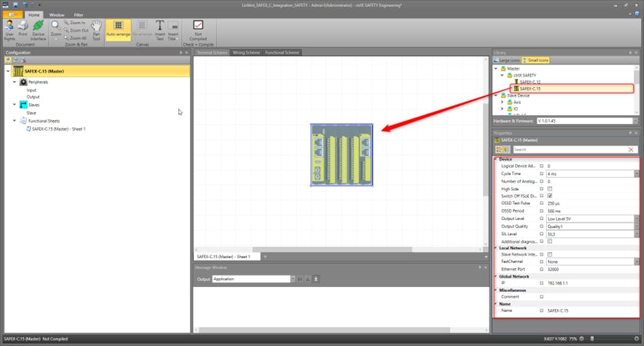Enable the High Side checkbox
This screenshot has width=644, height=346.
pos(549,188)
